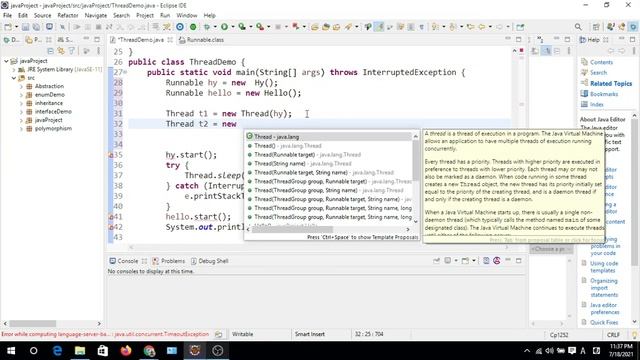
Task: Switch to the Debug Shell tab
Action: coord(209,261)
